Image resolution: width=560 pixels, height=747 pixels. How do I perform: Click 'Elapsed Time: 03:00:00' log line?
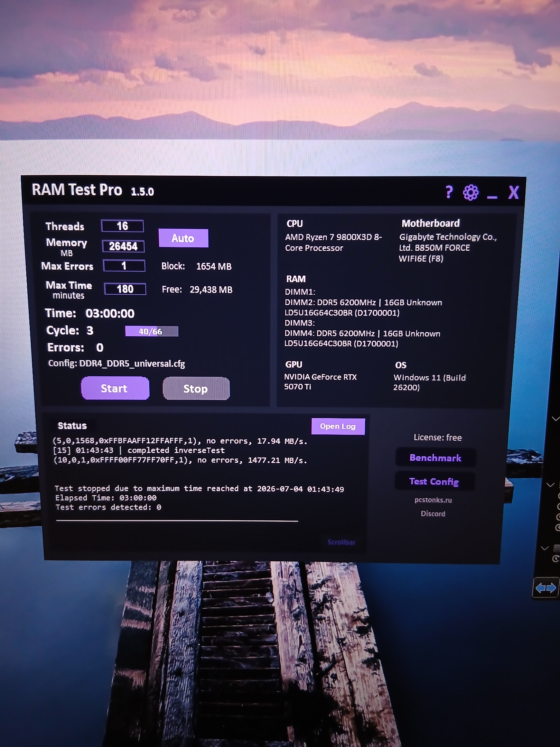[106, 498]
